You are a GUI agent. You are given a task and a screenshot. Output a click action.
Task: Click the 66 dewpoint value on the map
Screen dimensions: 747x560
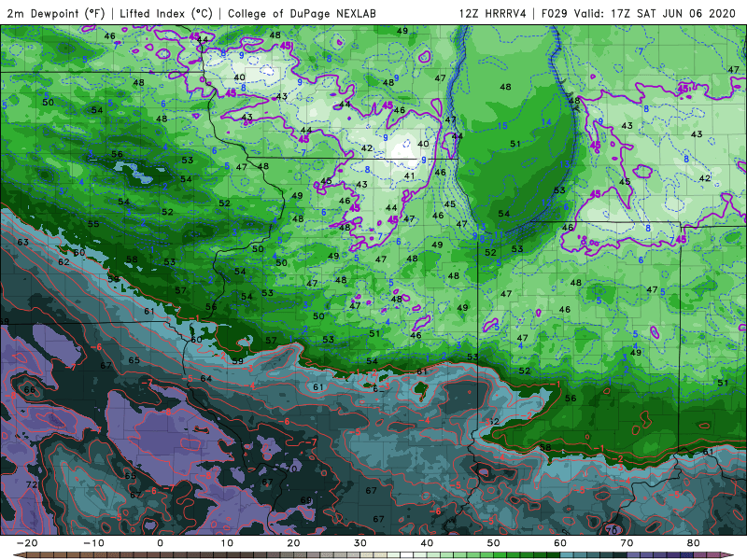(30, 389)
